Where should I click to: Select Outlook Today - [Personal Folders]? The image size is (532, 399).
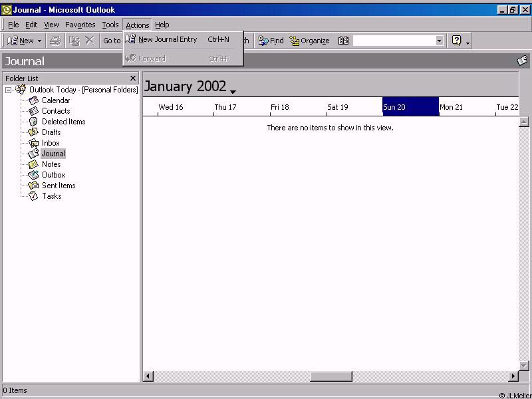pos(84,90)
